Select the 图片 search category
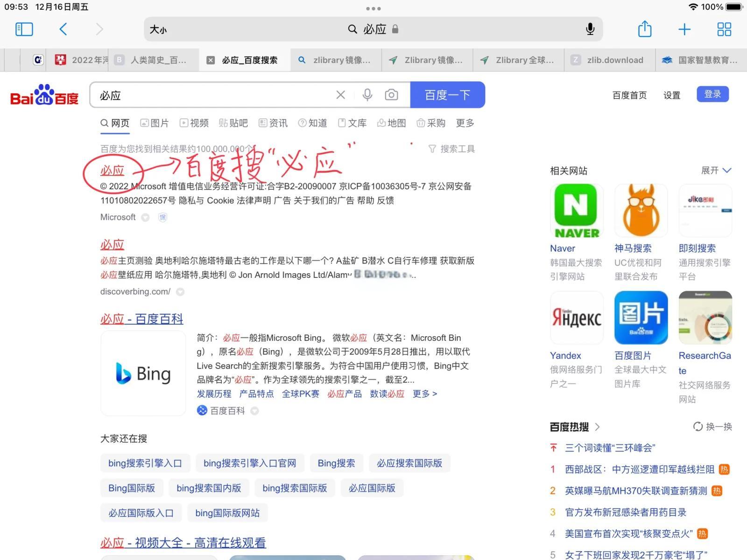Viewport: 747px width, 560px height. point(155,123)
